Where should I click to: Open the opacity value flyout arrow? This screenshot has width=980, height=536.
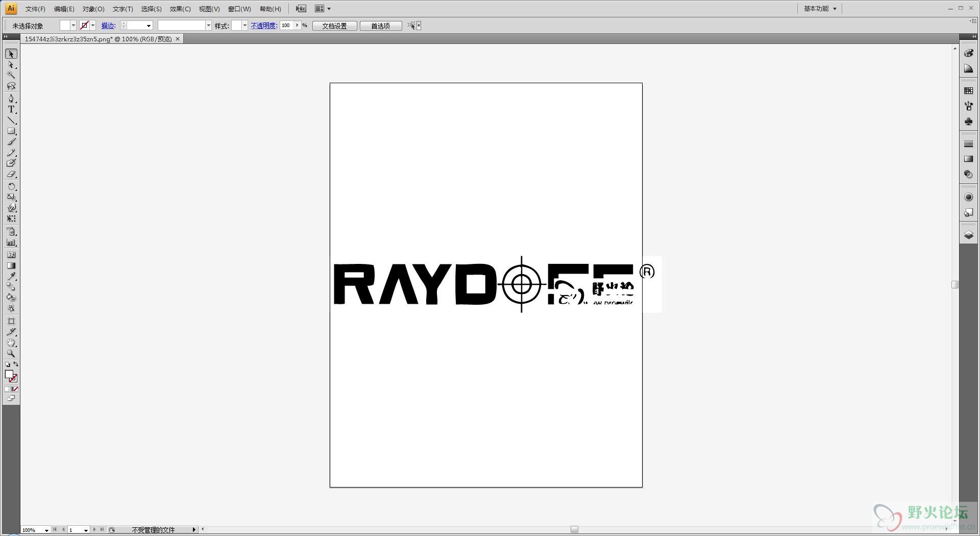[297, 26]
